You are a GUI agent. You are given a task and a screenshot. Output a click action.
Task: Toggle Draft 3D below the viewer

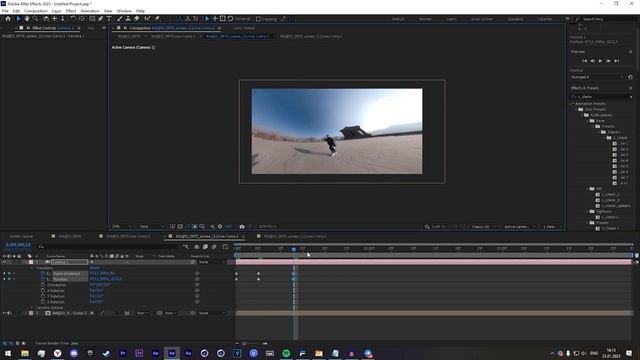436,227
